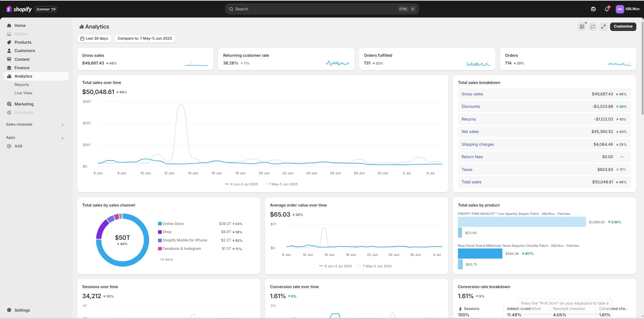Click the ABL store avatar
Screen dimensions: 644x319
[620, 9]
